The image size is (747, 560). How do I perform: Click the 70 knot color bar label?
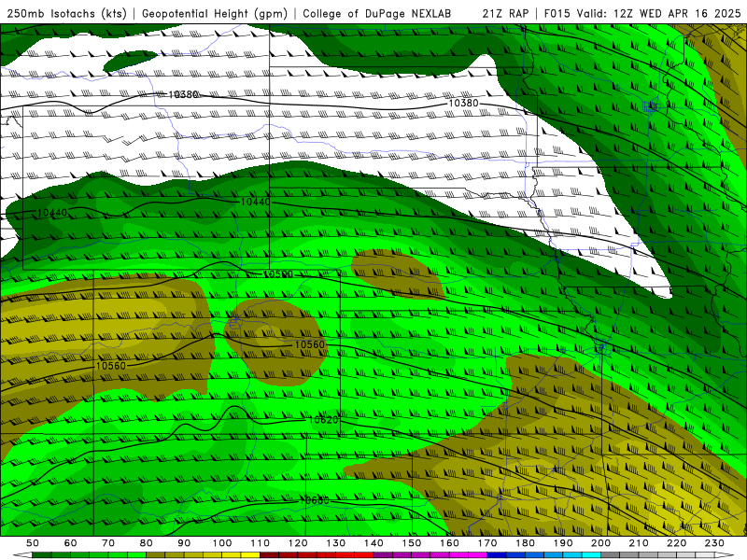coord(108,543)
